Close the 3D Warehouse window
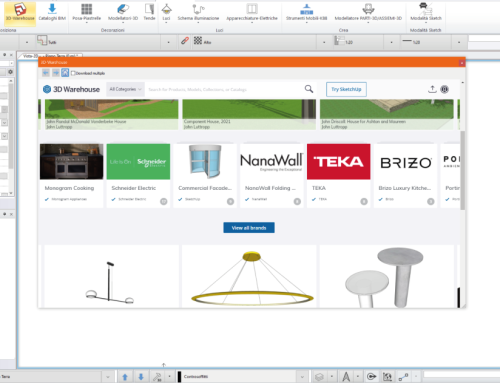 pyautogui.click(x=462, y=63)
